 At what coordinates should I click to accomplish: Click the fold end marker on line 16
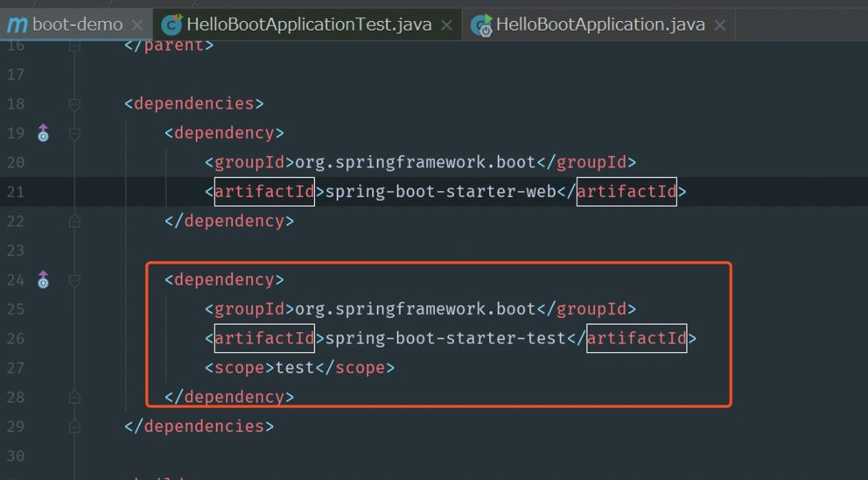74,46
